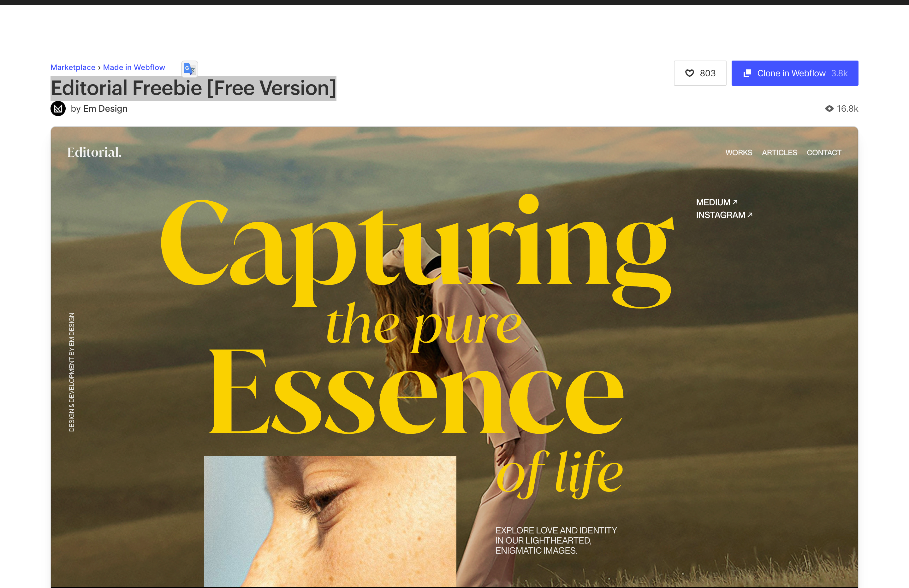Click the arrow icon beside MEDIUM
This screenshot has width=909, height=588.
pos(735,202)
